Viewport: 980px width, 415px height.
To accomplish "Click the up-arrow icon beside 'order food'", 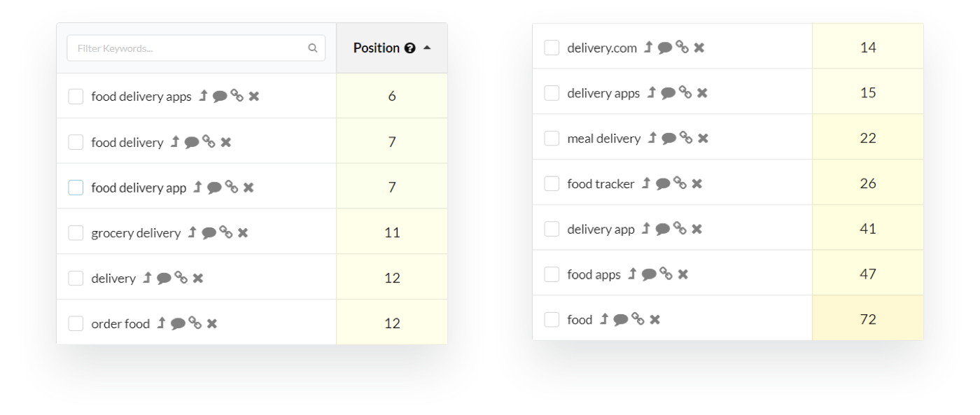I will coord(161,323).
